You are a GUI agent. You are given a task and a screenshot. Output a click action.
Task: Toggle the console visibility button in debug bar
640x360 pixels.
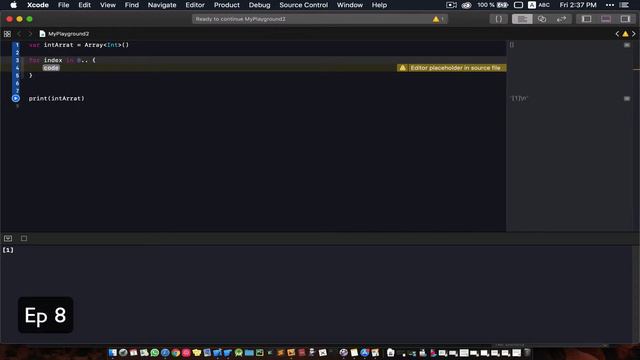tap(8, 238)
